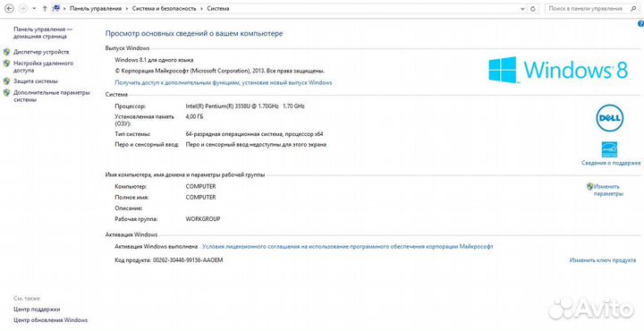Click installed memory value '4,00 ГБ'
This screenshot has width=644, height=331.
pyautogui.click(x=194, y=117)
